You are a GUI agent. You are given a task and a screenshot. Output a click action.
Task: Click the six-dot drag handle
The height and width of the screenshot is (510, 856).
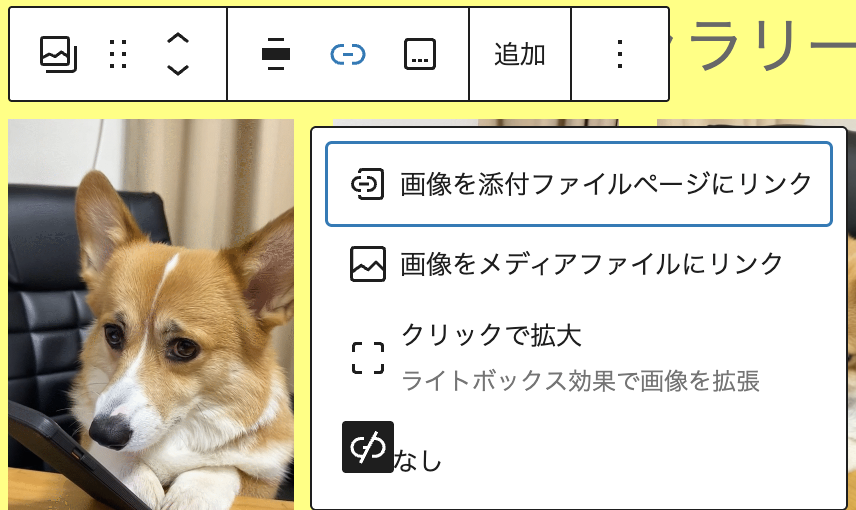(118, 54)
